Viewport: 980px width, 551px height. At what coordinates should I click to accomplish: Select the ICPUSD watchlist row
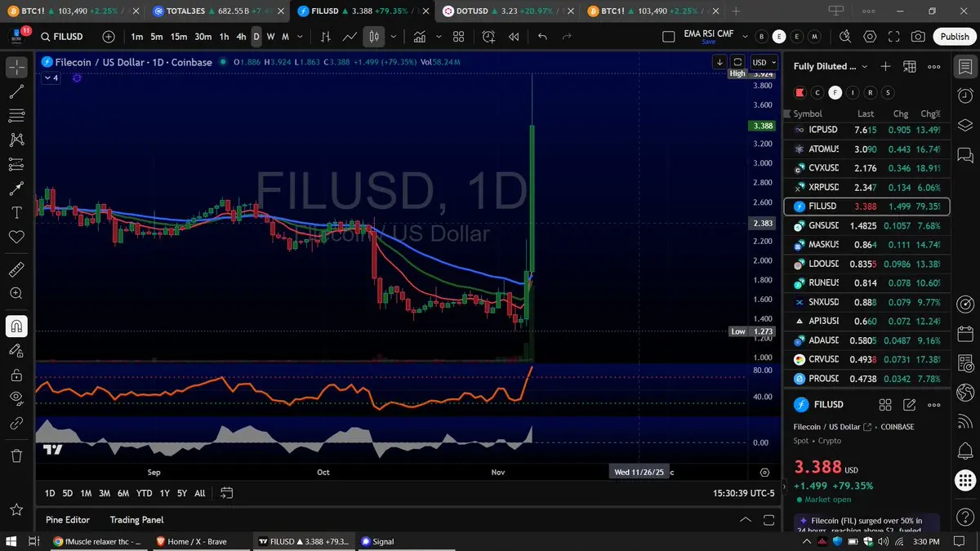(866, 130)
